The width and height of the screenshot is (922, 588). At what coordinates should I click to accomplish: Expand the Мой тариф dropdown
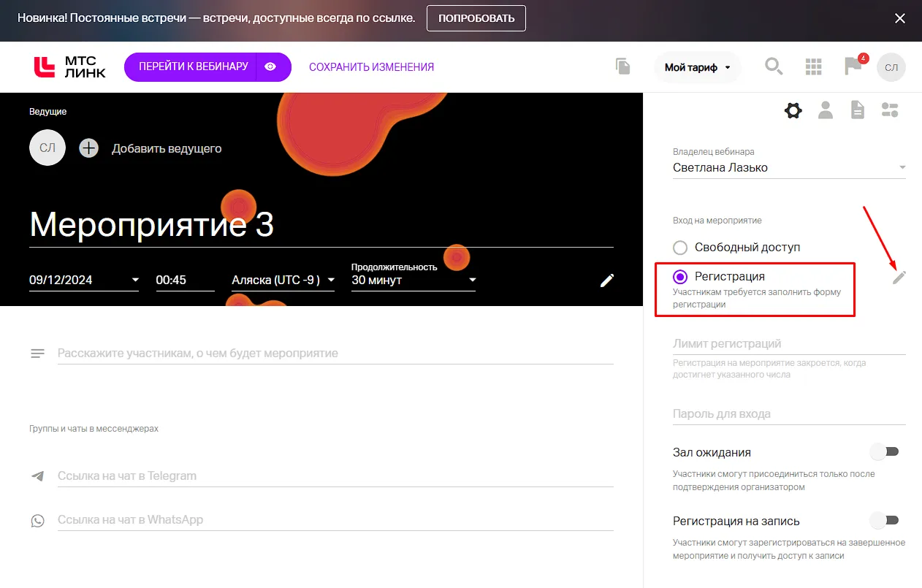(x=697, y=67)
